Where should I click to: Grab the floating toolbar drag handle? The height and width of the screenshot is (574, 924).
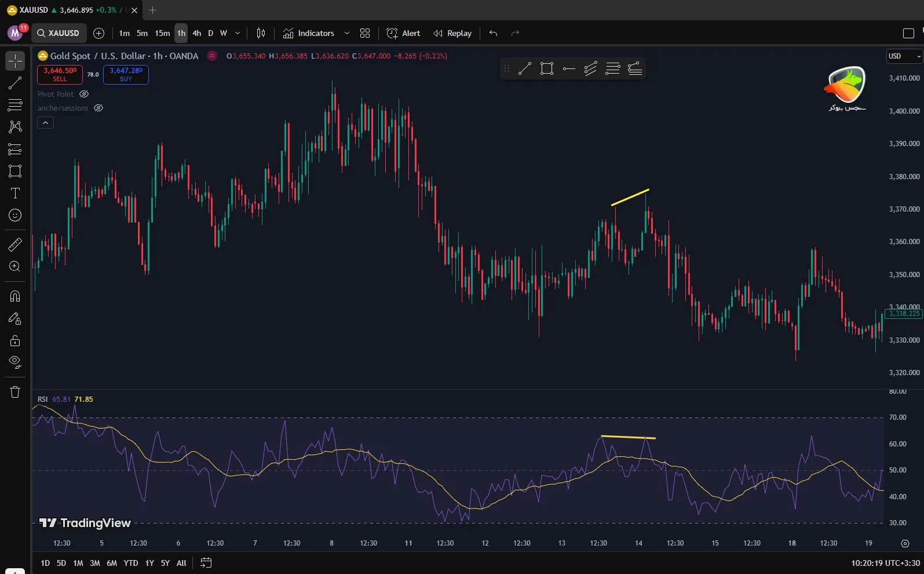click(507, 69)
